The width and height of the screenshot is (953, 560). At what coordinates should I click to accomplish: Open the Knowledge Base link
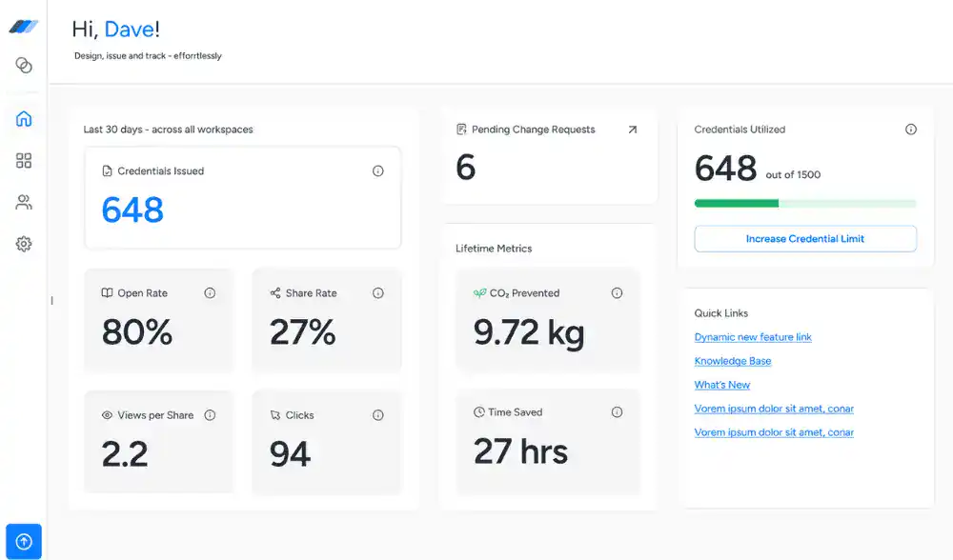tap(733, 361)
